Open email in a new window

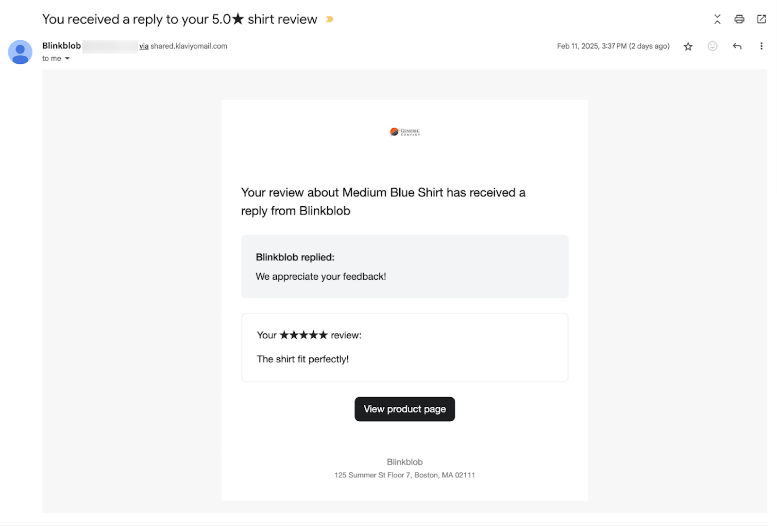tap(761, 19)
